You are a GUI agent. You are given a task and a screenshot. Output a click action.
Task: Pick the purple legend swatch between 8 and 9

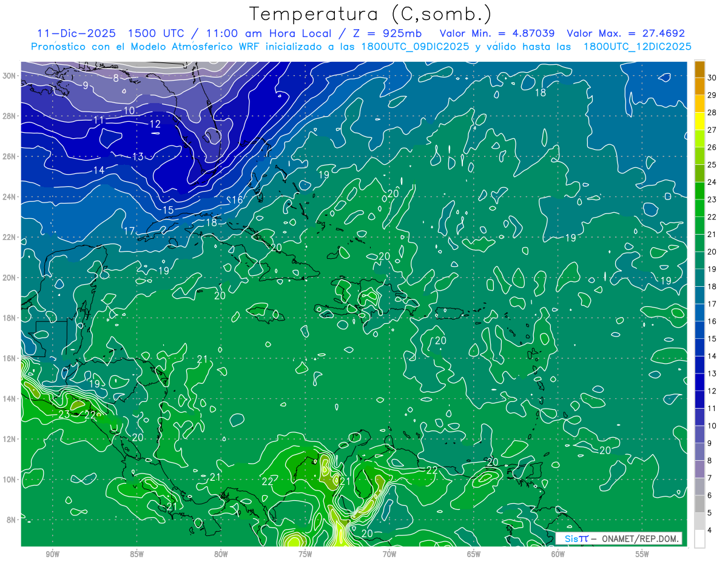(x=700, y=452)
